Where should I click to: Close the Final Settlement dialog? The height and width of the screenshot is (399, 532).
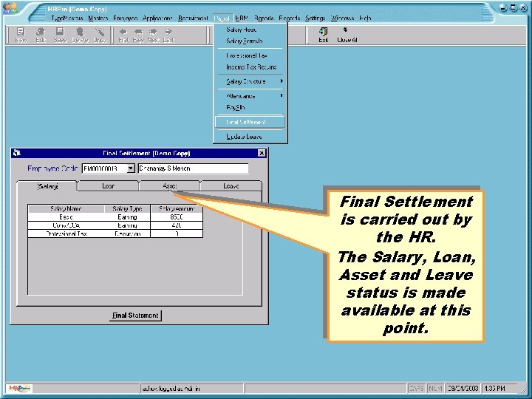(262, 154)
